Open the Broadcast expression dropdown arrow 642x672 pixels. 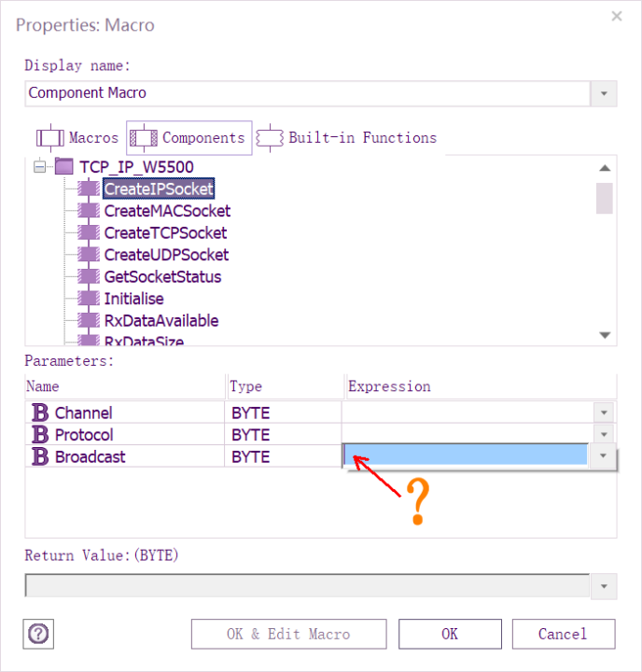(x=605, y=456)
